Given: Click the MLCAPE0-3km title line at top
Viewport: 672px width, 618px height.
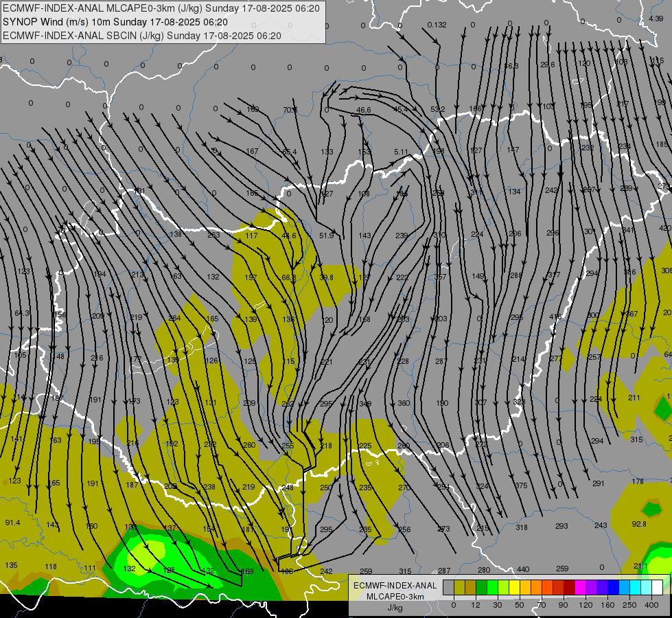Looking at the screenshot, I should tap(161, 8).
